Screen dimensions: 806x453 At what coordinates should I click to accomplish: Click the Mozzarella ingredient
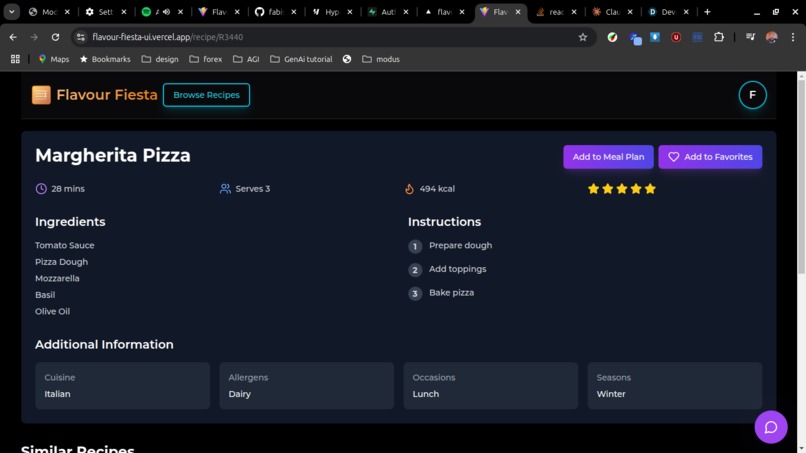[x=57, y=278]
